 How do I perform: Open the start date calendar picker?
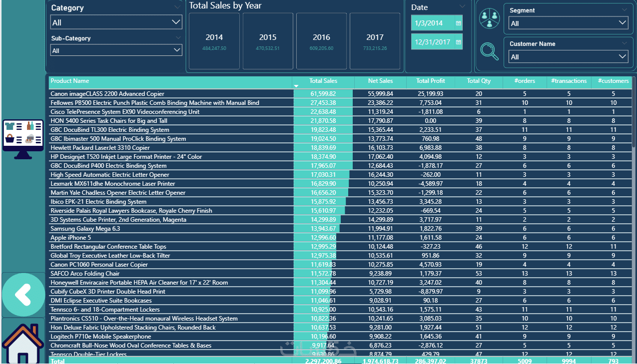[x=458, y=23]
